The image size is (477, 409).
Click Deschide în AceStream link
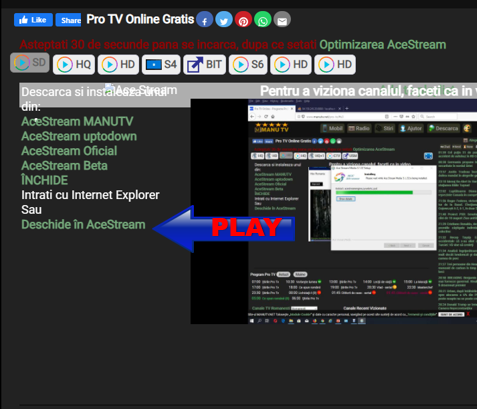pos(83,225)
